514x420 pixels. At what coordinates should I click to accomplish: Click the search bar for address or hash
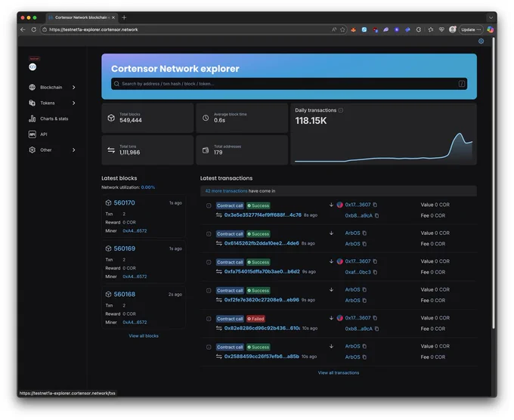(x=289, y=84)
